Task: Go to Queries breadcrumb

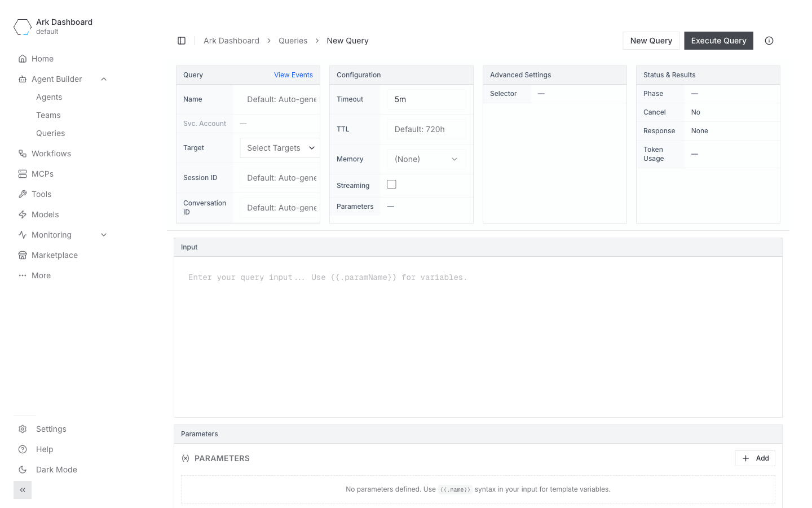Action: (293, 41)
